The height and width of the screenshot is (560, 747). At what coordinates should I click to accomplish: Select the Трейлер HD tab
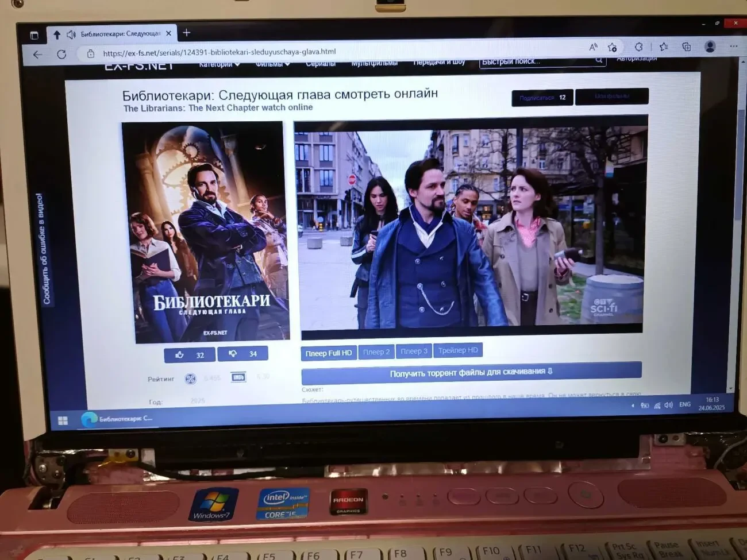(458, 350)
